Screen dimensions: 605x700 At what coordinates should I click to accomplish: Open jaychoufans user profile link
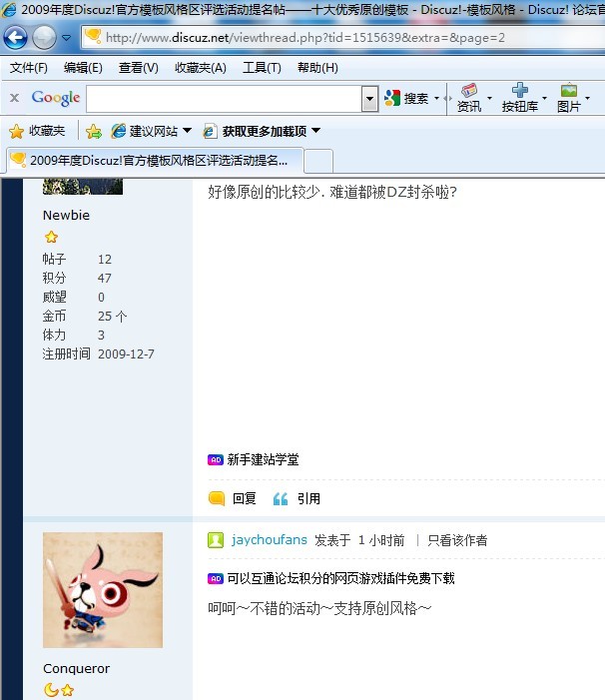point(269,540)
